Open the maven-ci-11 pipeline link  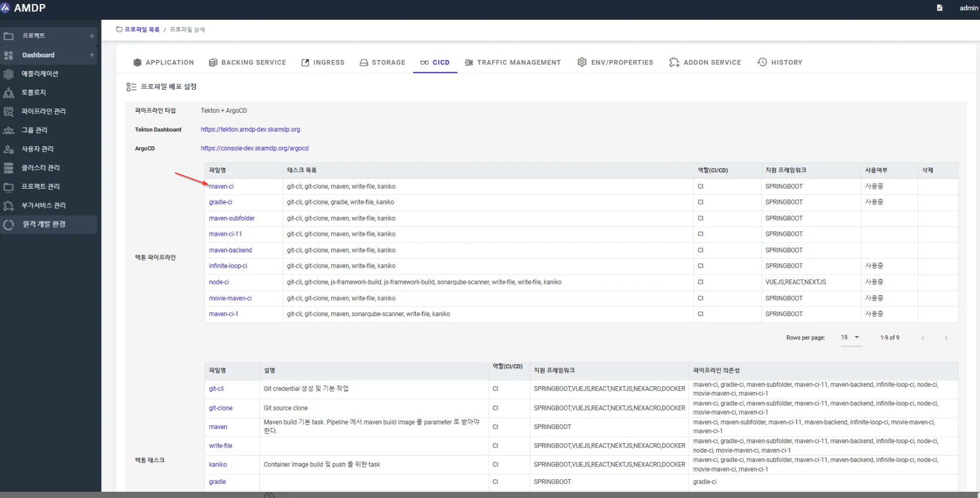[x=225, y=234]
